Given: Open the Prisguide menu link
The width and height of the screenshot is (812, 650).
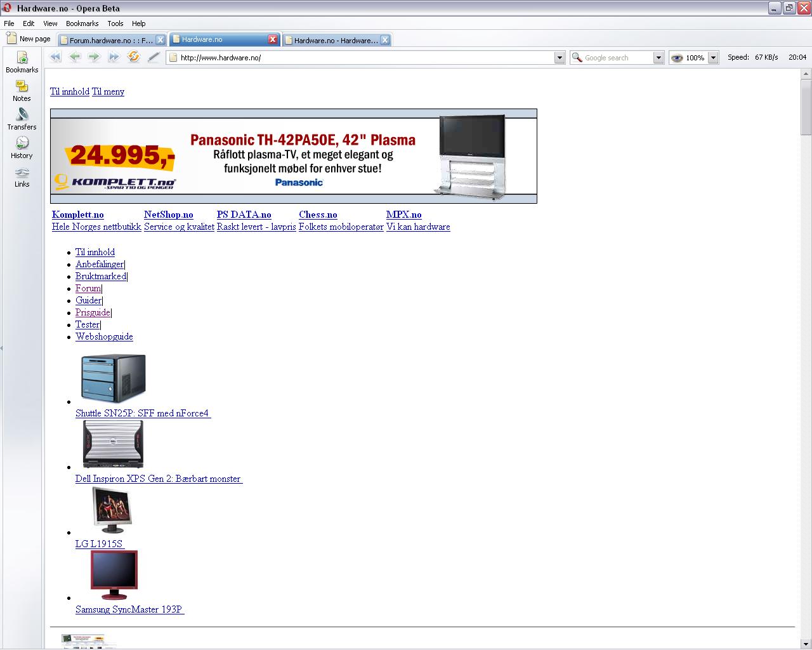Looking at the screenshot, I should [93, 312].
